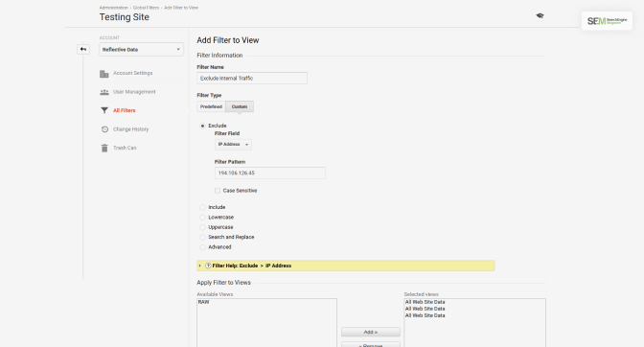Open the IP Address filter field dropdown

click(233, 145)
